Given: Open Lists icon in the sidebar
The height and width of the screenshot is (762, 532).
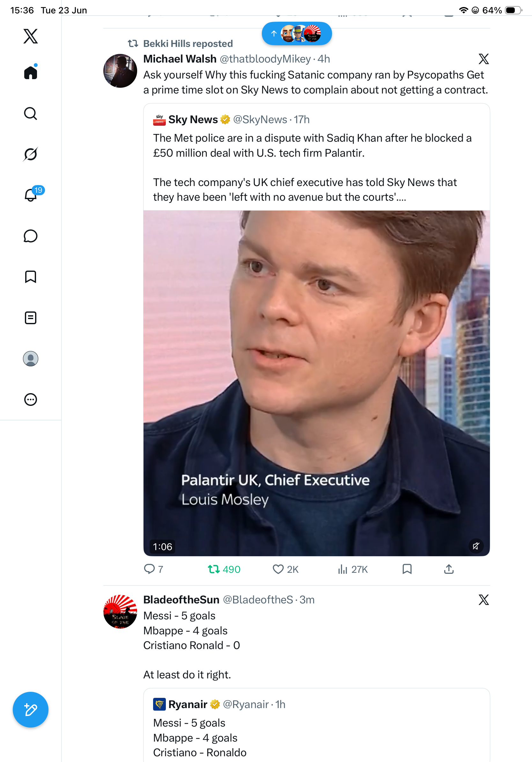Looking at the screenshot, I should coord(31,317).
